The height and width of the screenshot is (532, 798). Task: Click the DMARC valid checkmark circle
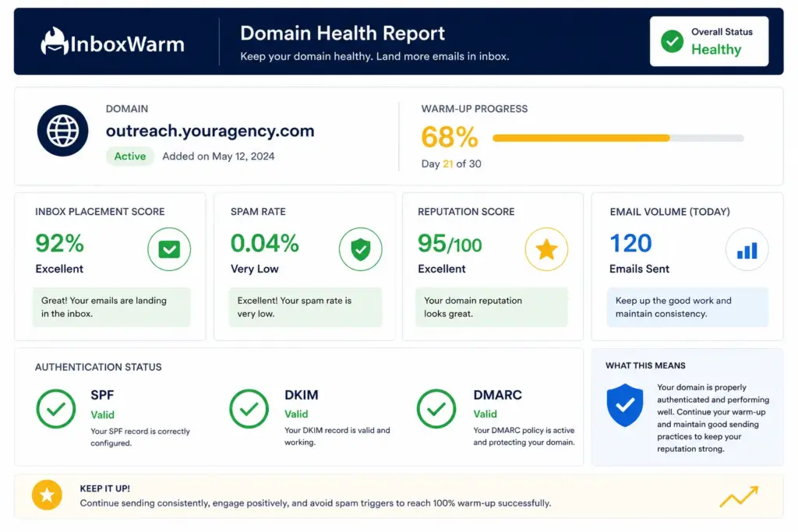point(436,408)
